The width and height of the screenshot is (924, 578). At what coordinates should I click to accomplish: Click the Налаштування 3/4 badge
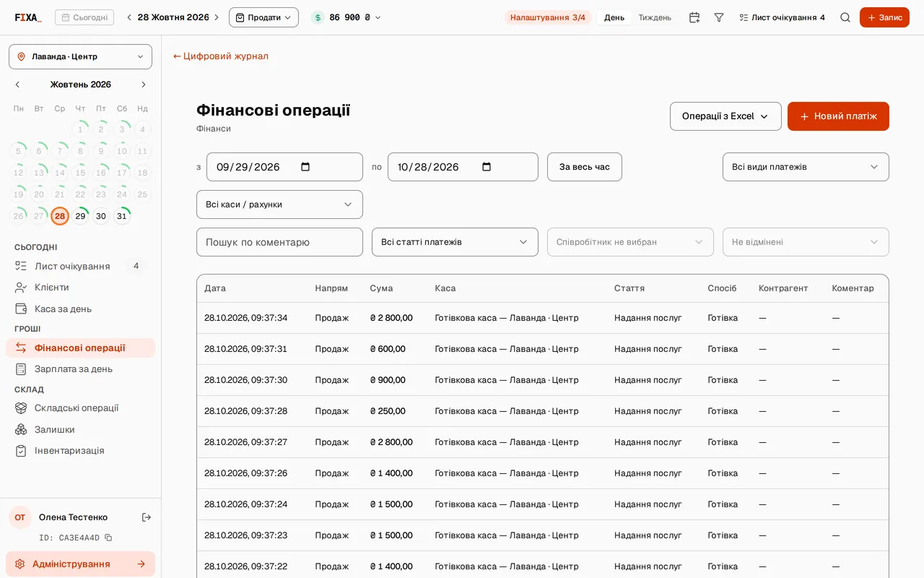point(548,17)
